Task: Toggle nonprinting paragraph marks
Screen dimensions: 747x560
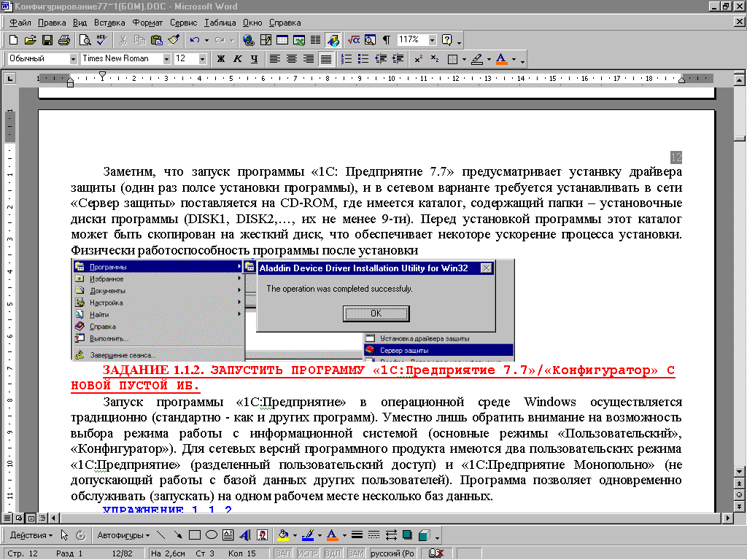Action: [x=387, y=40]
